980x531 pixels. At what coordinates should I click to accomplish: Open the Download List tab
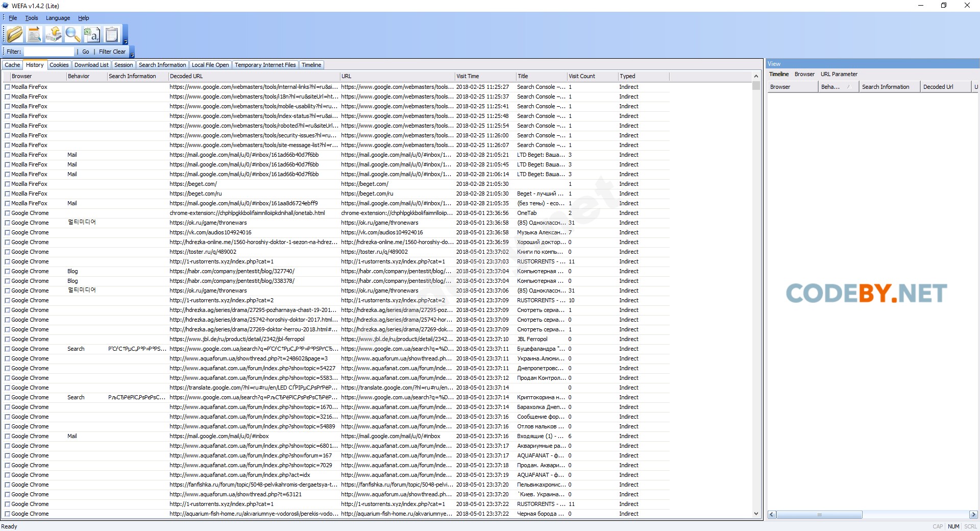[x=91, y=65]
